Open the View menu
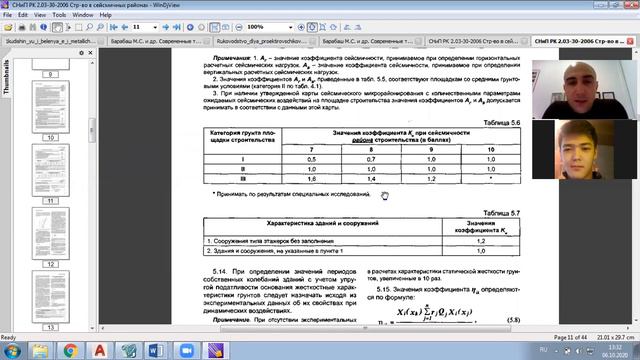Image resolution: width=640 pixels, height=360 pixels. [40, 15]
